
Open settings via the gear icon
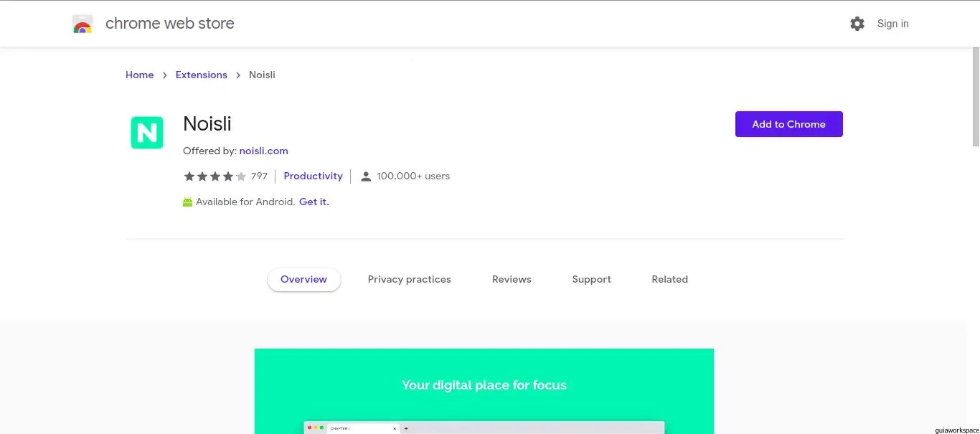pyautogui.click(x=857, y=24)
